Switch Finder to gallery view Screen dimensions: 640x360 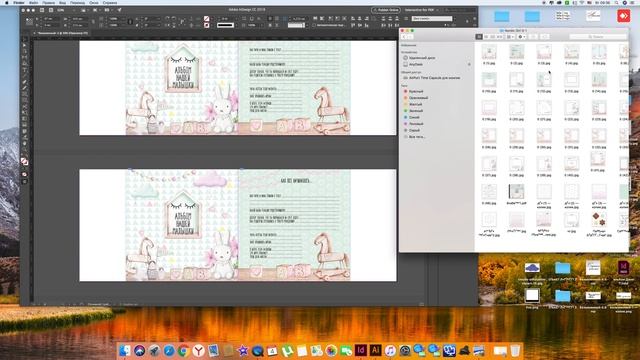click(500, 37)
